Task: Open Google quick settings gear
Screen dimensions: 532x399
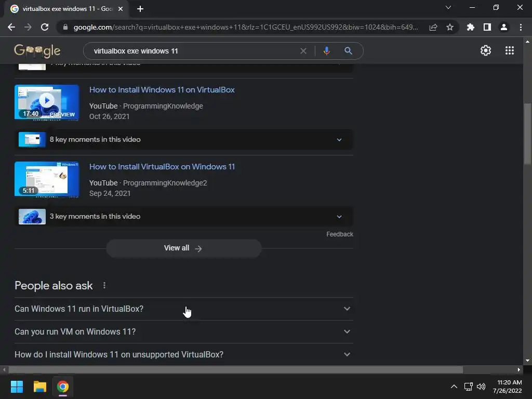Action: pyautogui.click(x=486, y=50)
